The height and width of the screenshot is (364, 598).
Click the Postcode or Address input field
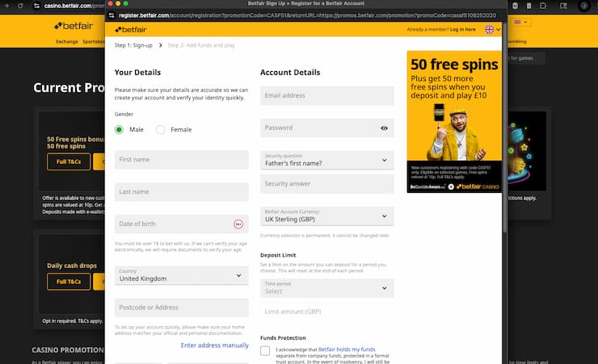point(182,308)
